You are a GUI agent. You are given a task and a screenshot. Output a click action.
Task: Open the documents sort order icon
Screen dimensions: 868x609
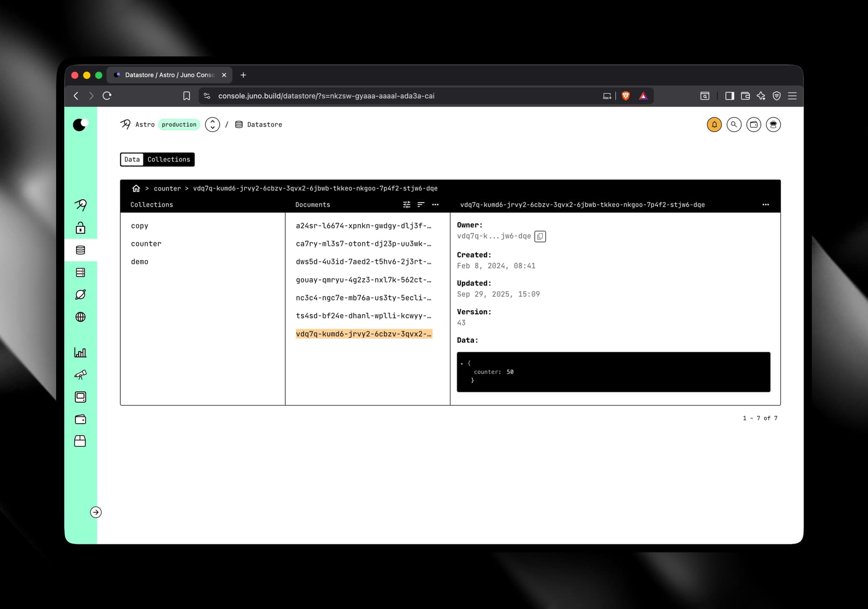pos(420,205)
